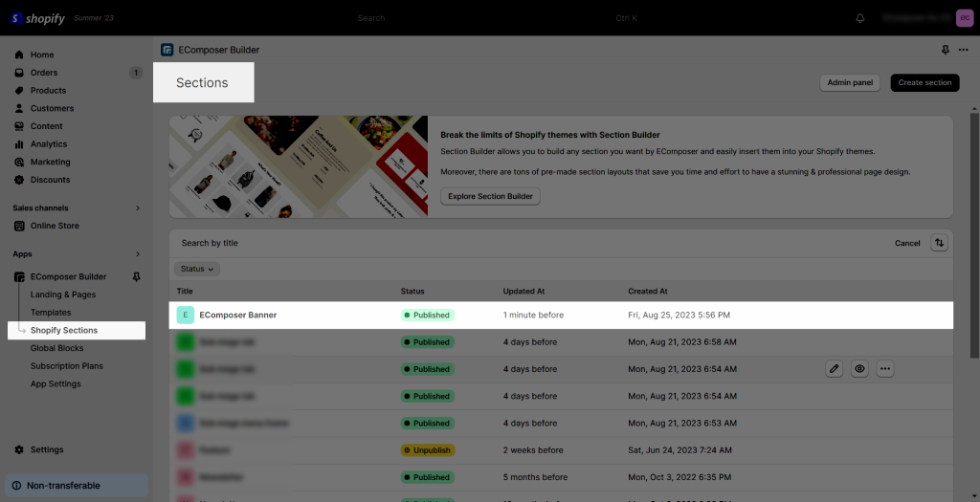Click Explore Section Builder button
Image resolution: width=980 pixels, height=502 pixels.
(x=491, y=196)
